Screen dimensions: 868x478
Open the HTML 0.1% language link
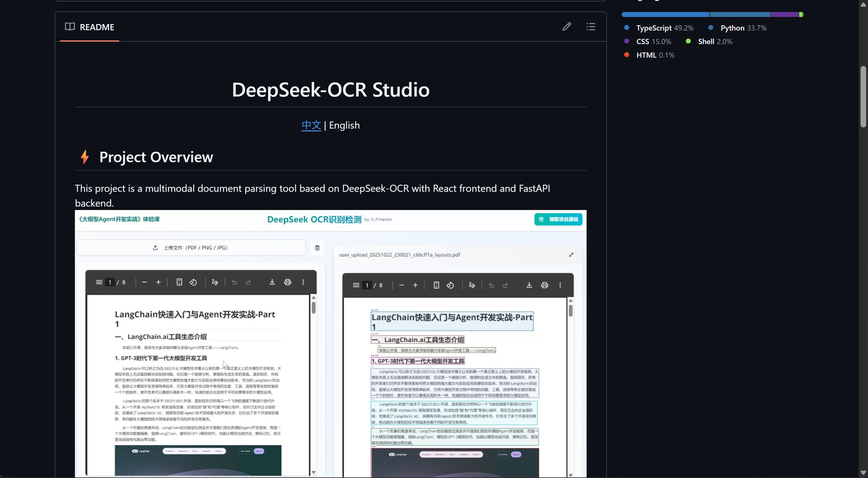pyautogui.click(x=649, y=55)
